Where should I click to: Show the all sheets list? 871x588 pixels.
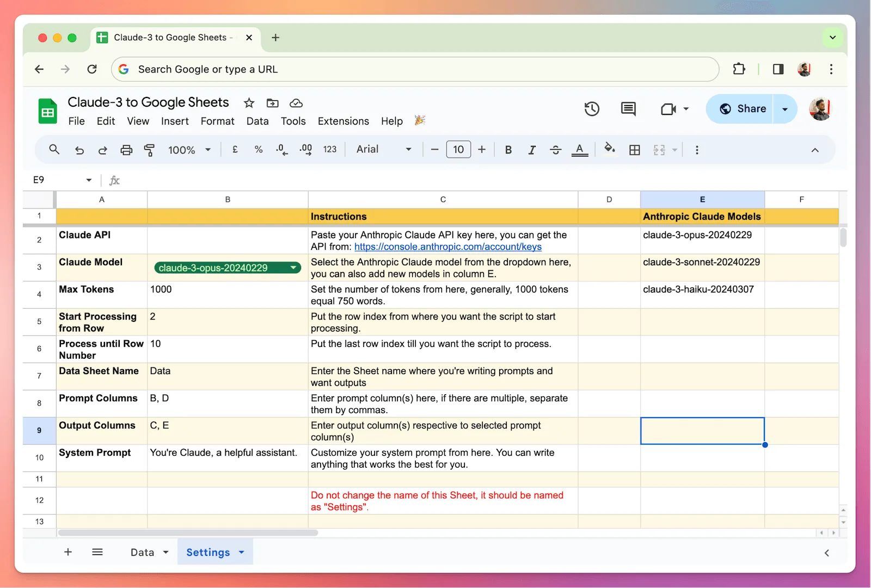tap(97, 552)
